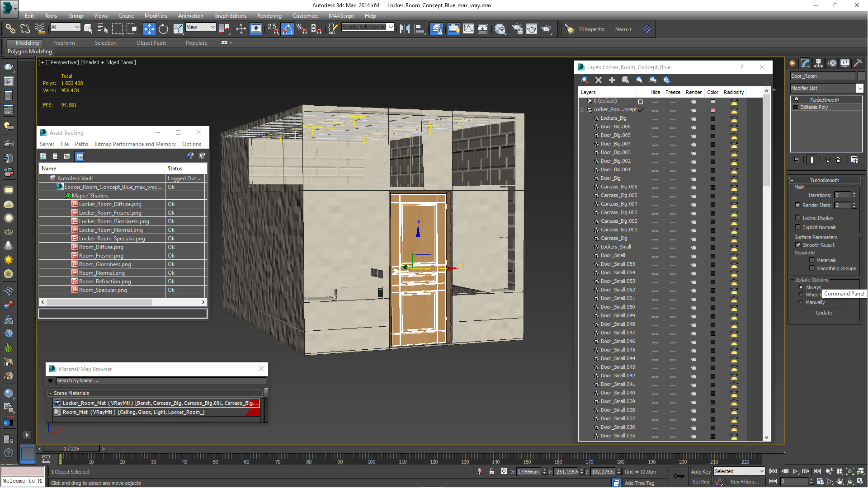
Task: Select the Select and Uniform Scale tool
Action: coord(178,29)
